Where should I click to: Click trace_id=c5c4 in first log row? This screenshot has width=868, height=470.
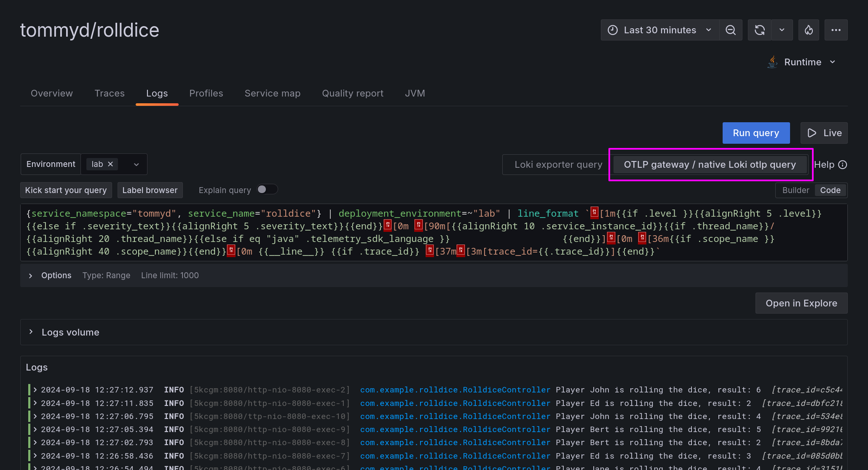pyautogui.click(x=807, y=390)
